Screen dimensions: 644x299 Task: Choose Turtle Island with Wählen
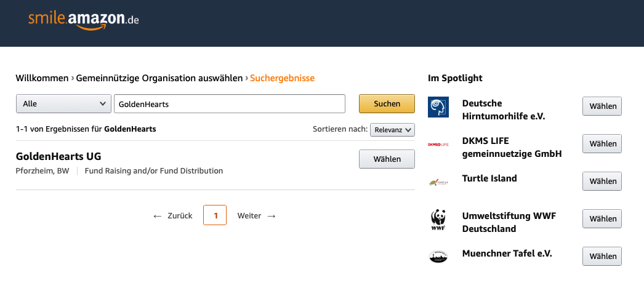click(602, 181)
